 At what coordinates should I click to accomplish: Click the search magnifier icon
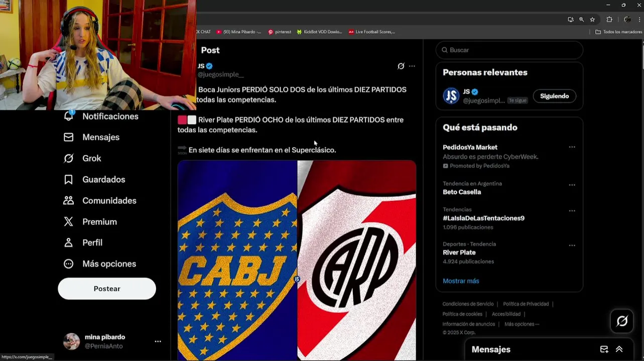click(445, 50)
